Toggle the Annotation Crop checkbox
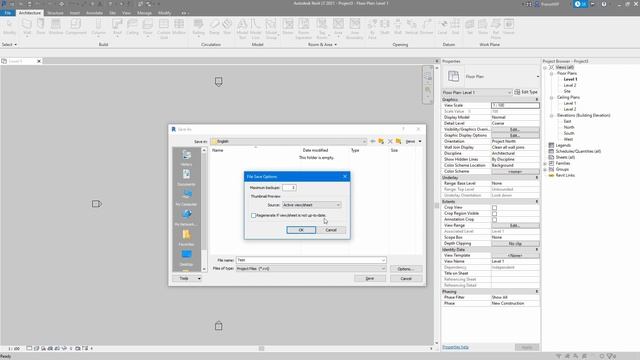This screenshot has height=360, width=640. coord(494,220)
